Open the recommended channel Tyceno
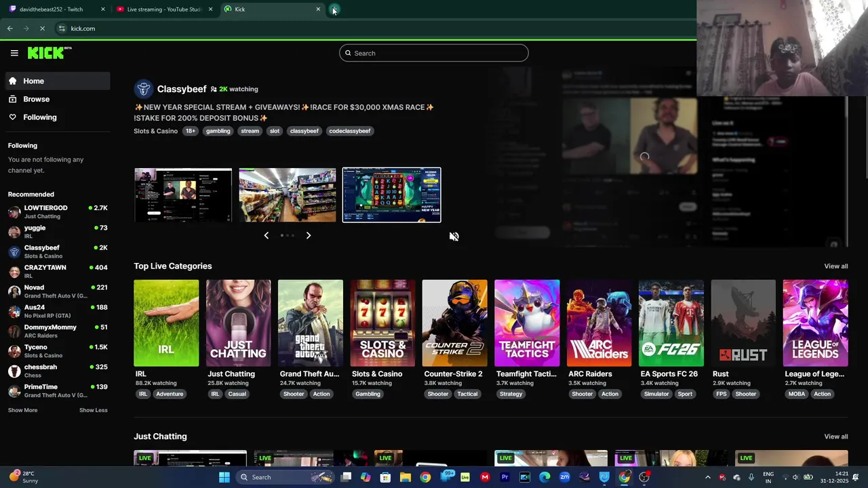 pos(58,350)
